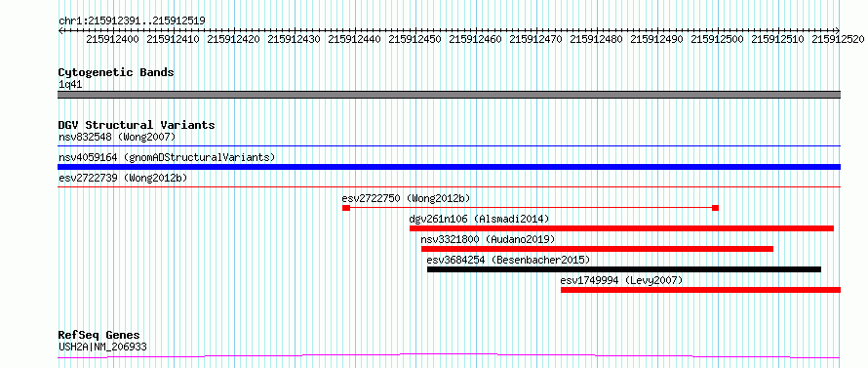Click the esv1749994 Levy2007 red bar
868x368 pixels.
[701, 290]
